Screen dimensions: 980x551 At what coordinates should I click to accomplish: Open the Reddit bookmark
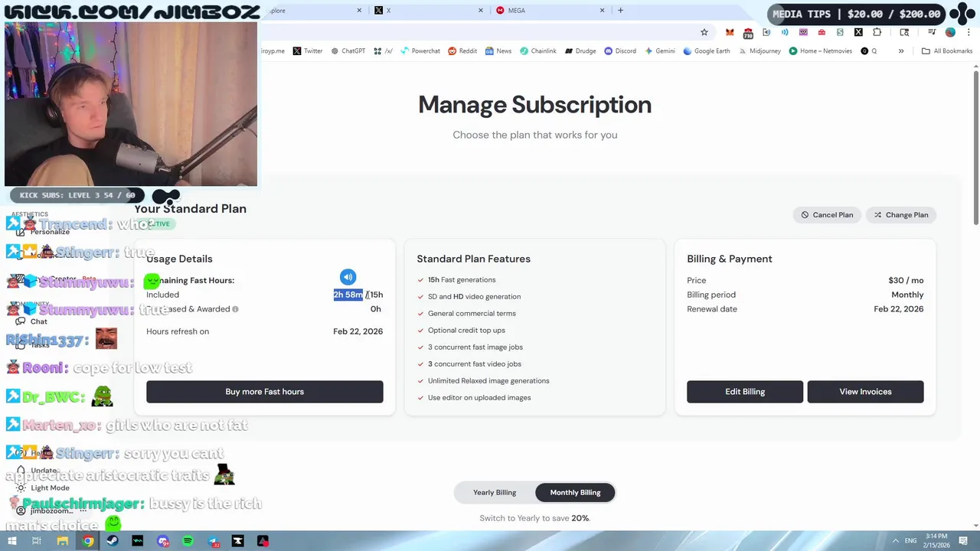[x=462, y=51]
